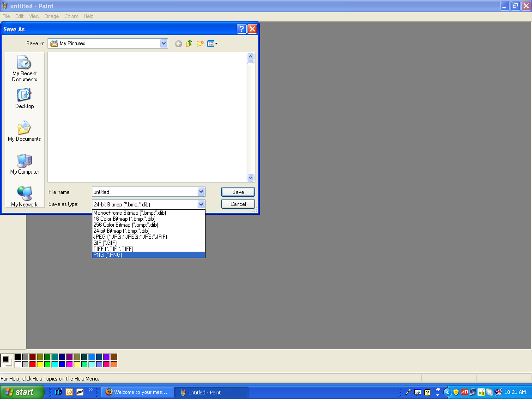Launch the clock quick launch icon
Viewport: 532px width, 399px height.
(x=69, y=392)
